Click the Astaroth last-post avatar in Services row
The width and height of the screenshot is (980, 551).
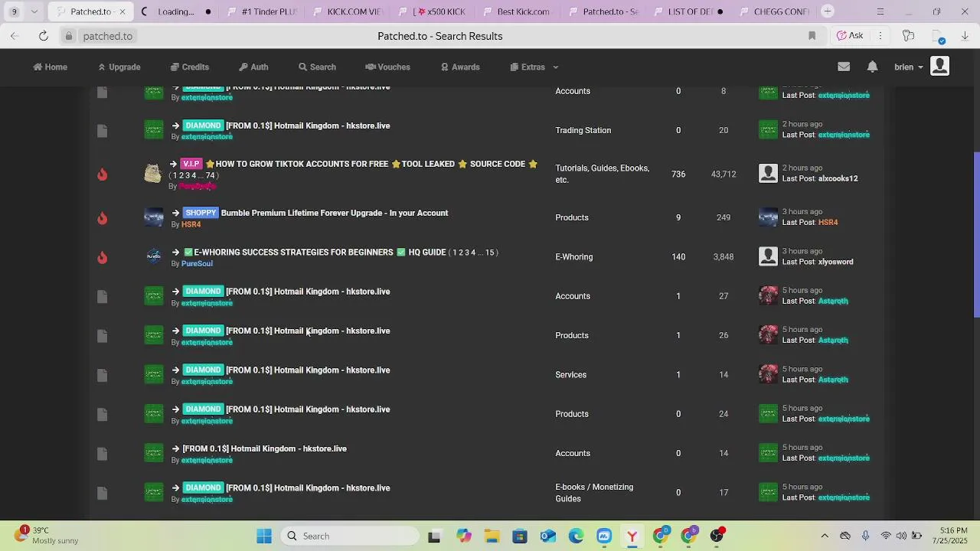click(x=768, y=374)
